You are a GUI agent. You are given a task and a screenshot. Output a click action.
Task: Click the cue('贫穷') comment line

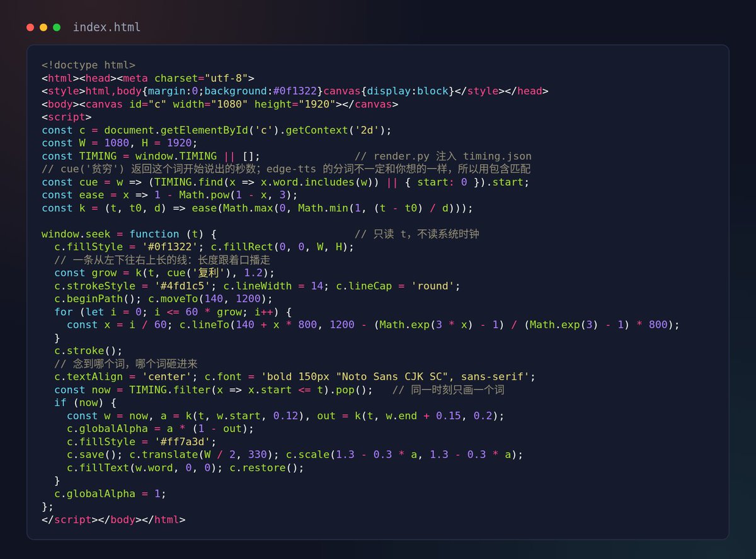pos(286,169)
